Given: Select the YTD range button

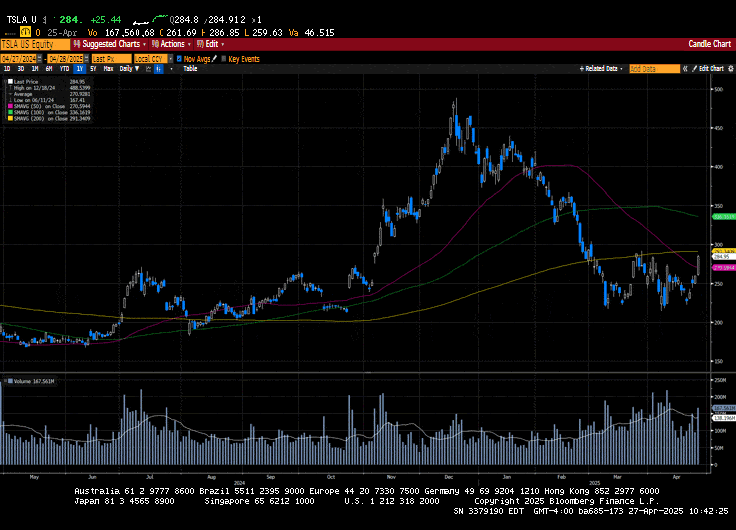Looking at the screenshot, I should pos(64,69).
